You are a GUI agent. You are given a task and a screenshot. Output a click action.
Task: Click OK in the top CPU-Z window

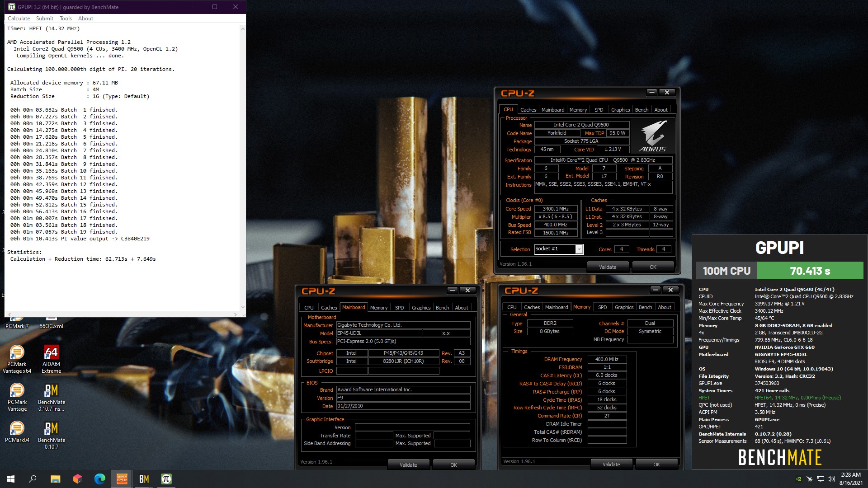[653, 267]
